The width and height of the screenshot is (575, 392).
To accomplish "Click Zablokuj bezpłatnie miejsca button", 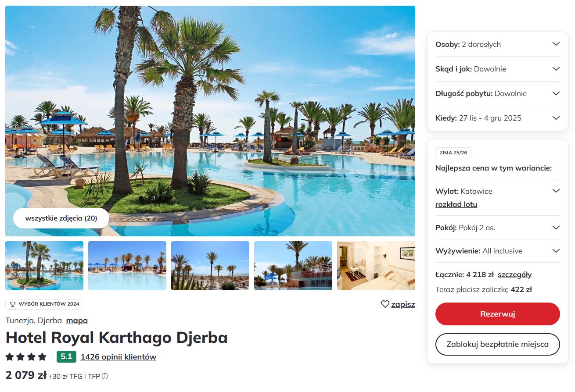I will point(498,344).
